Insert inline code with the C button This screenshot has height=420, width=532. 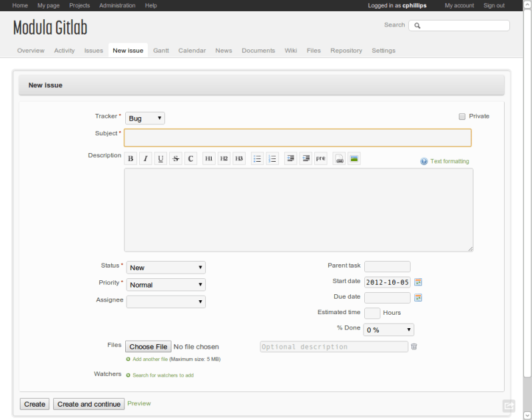(190, 158)
